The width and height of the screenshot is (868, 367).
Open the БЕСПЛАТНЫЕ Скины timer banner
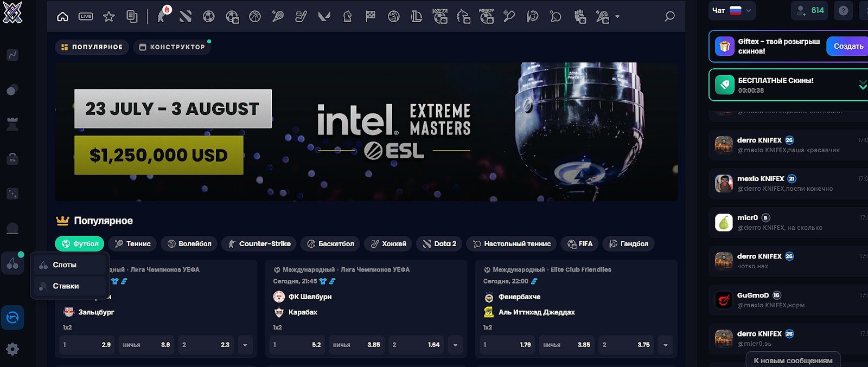pyautogui.click(x=788, y=85)
